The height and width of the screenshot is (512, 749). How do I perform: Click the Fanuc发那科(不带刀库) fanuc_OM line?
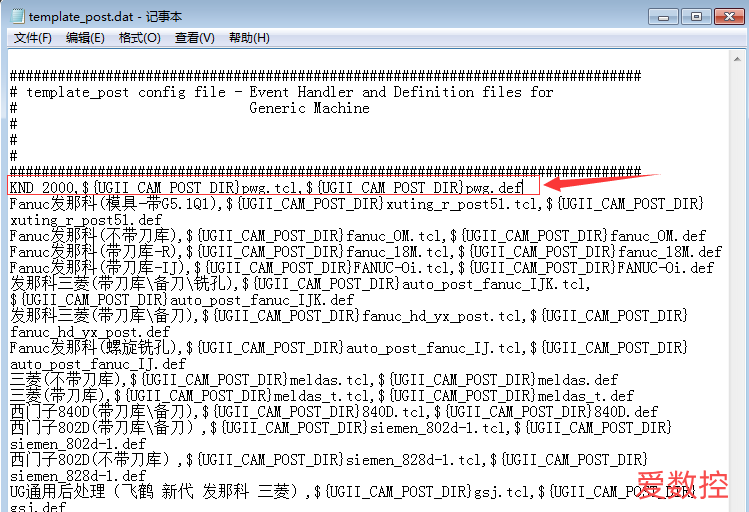(358, 236)
